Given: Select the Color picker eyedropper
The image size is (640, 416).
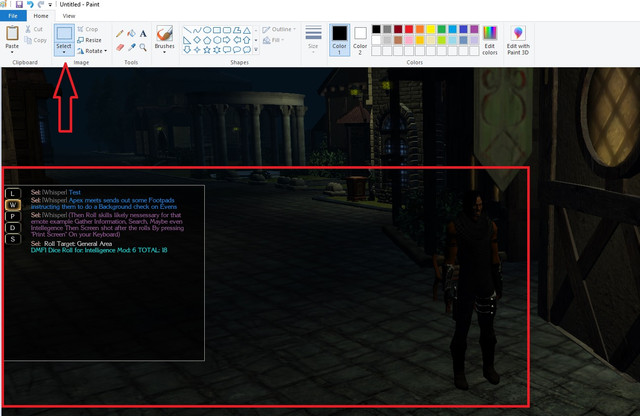Looking at the screenshot, I should pyautogui.click(x=131, y=47).
